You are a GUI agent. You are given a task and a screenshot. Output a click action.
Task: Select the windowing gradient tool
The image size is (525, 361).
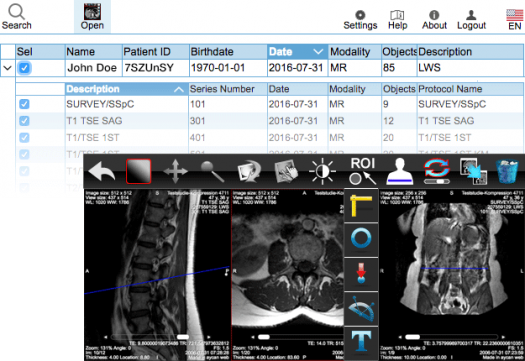click(138, 171)
